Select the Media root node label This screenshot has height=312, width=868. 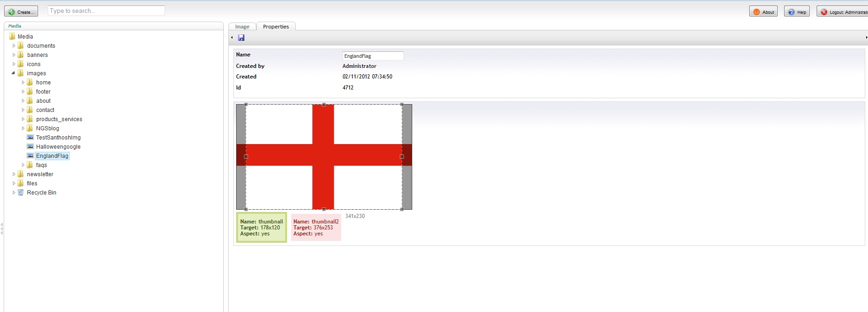pyautogui.click(x=25, y=37)
